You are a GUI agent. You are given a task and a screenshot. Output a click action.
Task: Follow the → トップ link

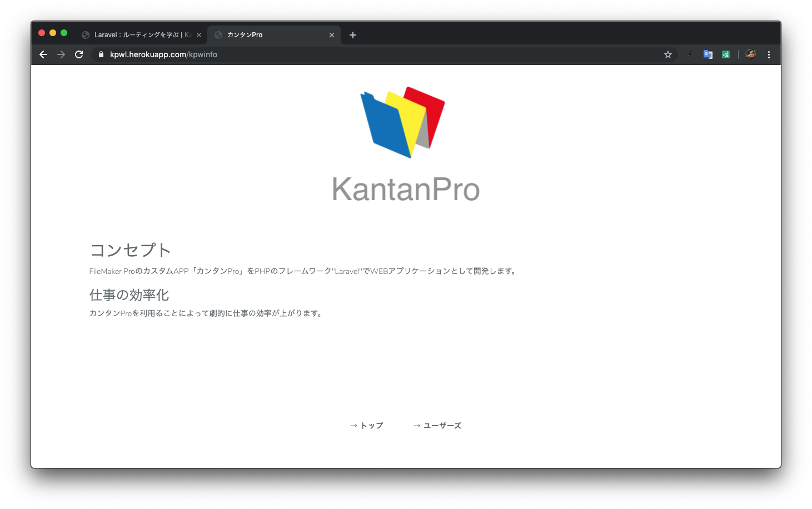[366, 426]
